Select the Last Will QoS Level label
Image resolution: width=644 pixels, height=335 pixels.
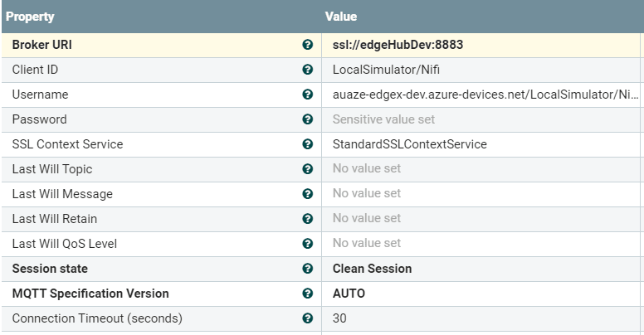point(65,244)
